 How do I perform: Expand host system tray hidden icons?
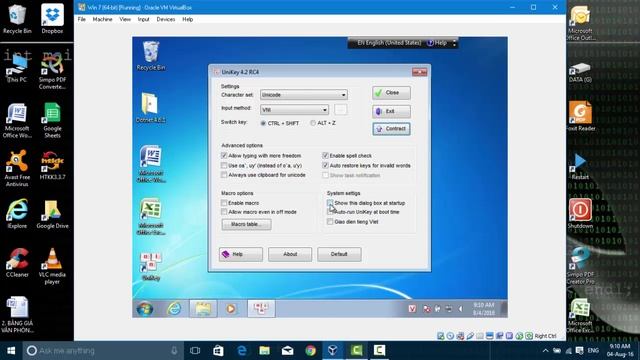(x=545, y=351)
